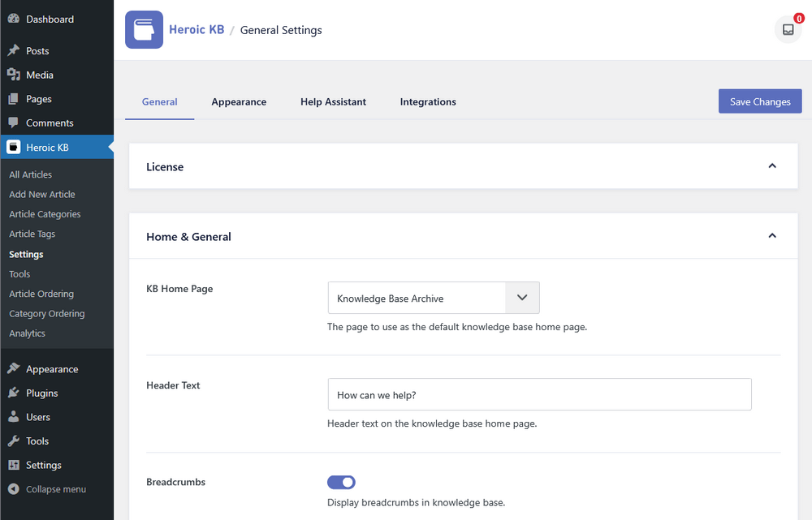The width and height of the screenshot is (812, 520).
Task: Go to Users in sidebar
Action: coord(38,417)
